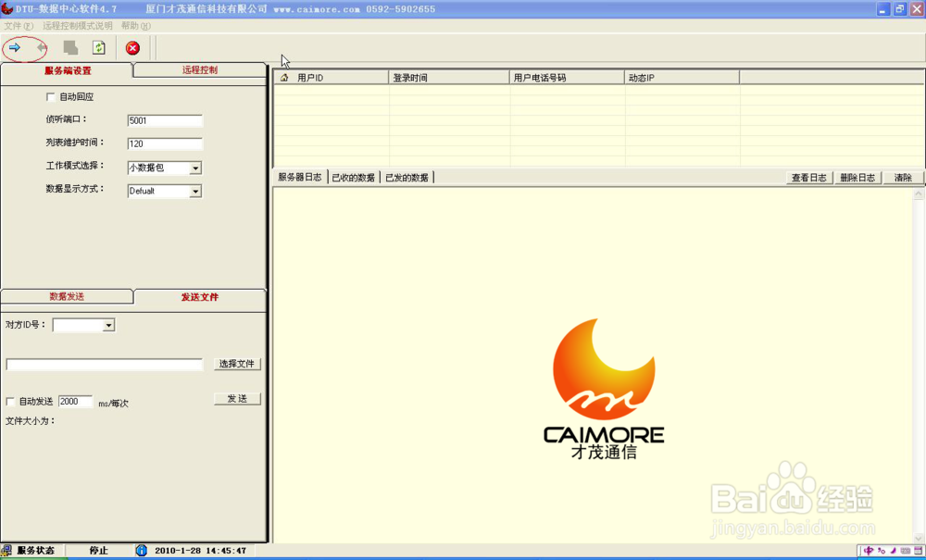Viewport: 926px width, 560px height.
Task: Open the 已收的数据 tab
Action: click(x=353, y=178)
